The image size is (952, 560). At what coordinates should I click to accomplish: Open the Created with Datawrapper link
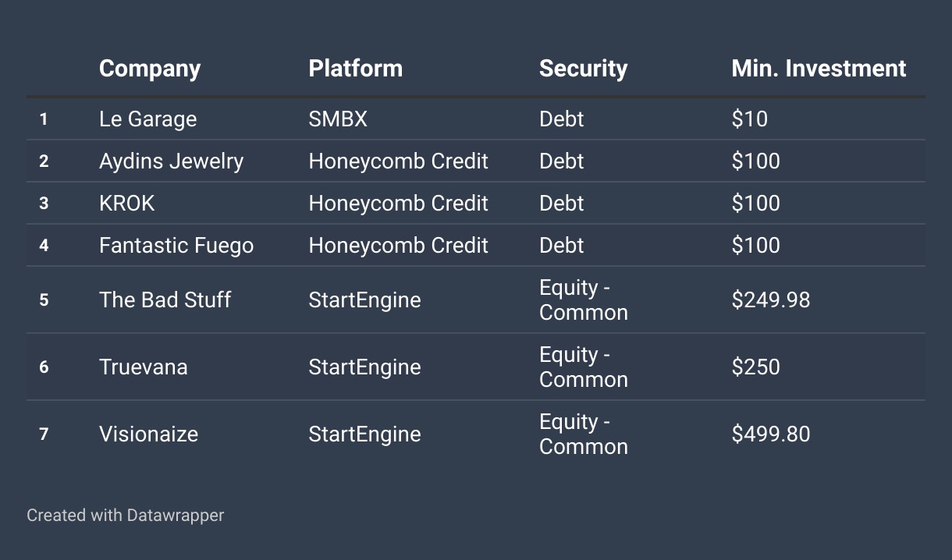click(x=126, y=516)
